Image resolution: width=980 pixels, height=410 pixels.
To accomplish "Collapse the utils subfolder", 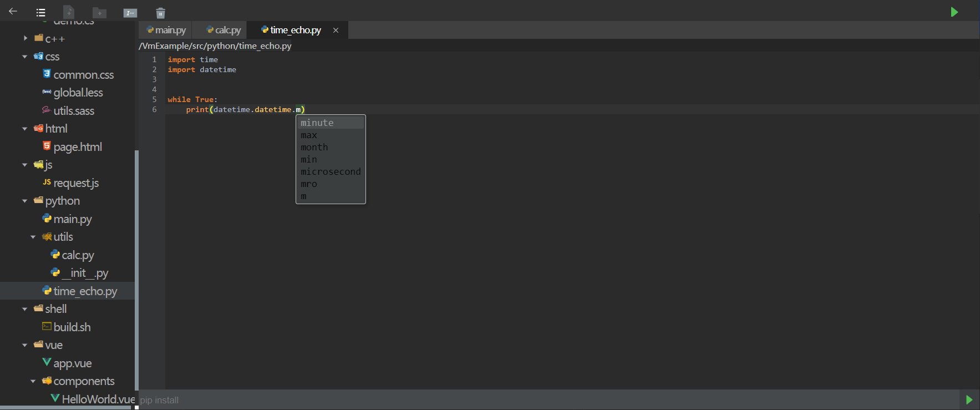I will coord(33,237).
